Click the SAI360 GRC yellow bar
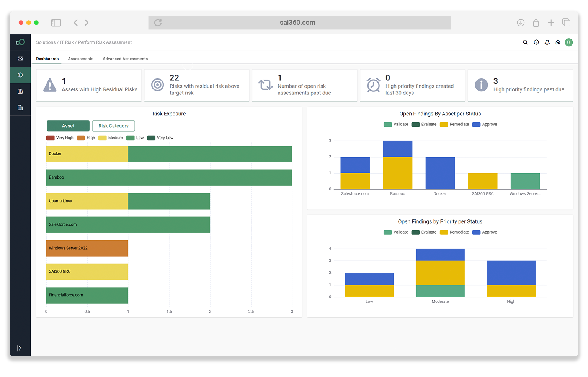The image size is (588, 377). (87, 272)
